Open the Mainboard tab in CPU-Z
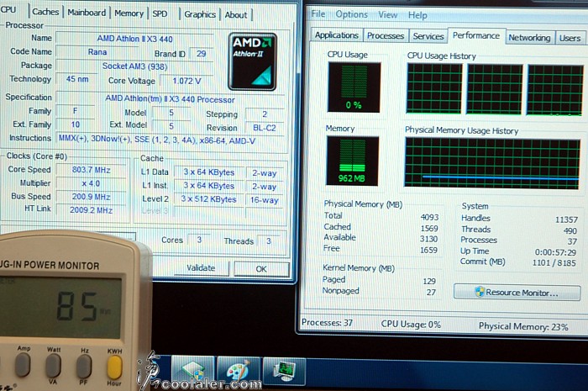The height and width of the screenshot is (391, 588). coord(87,13)
